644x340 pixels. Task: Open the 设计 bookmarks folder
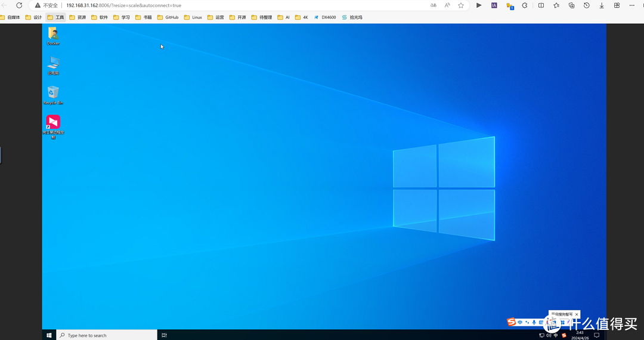click(x=33, y=17)
